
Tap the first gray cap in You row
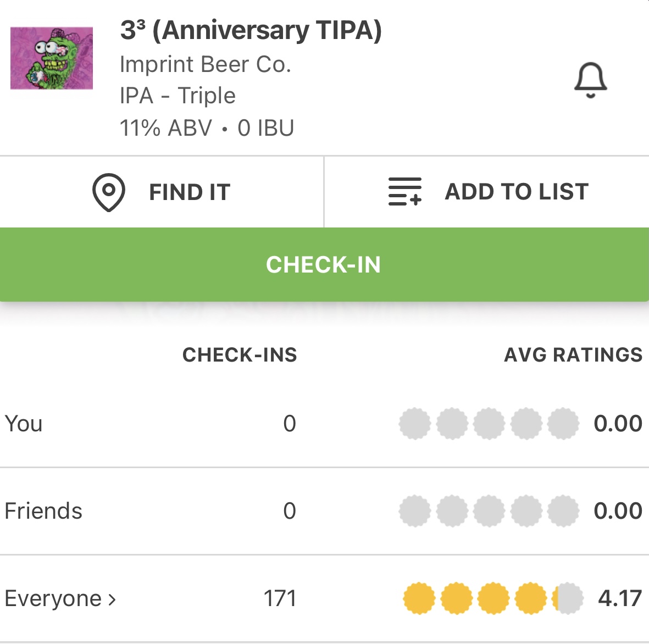pos(414,424)
